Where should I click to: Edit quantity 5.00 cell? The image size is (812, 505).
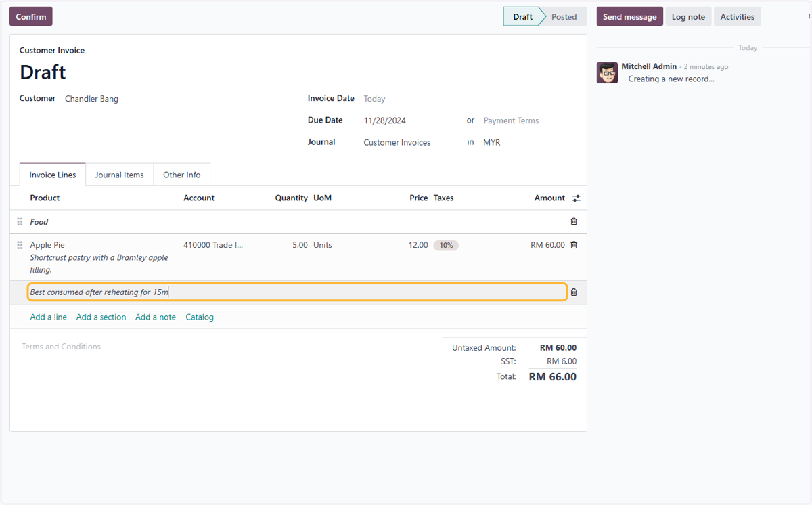(300, 245)
